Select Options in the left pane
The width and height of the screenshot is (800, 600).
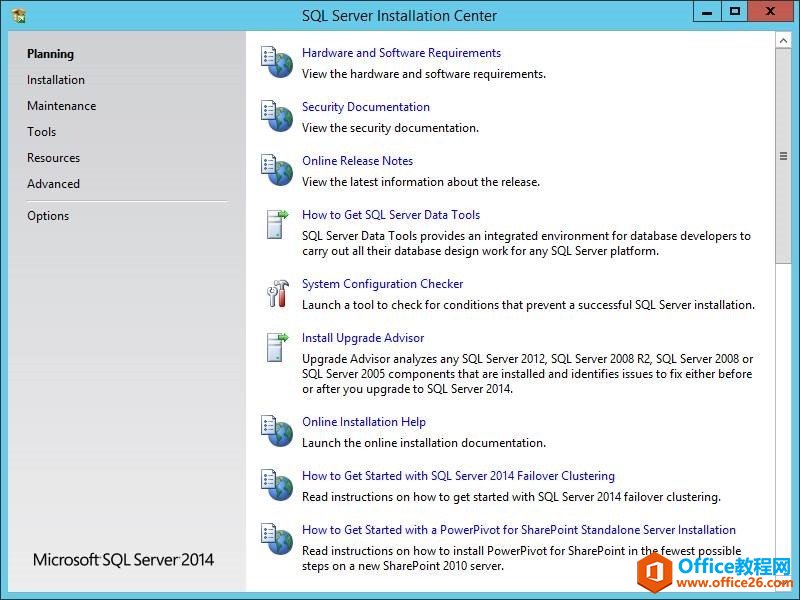click(x=48, y=216)
